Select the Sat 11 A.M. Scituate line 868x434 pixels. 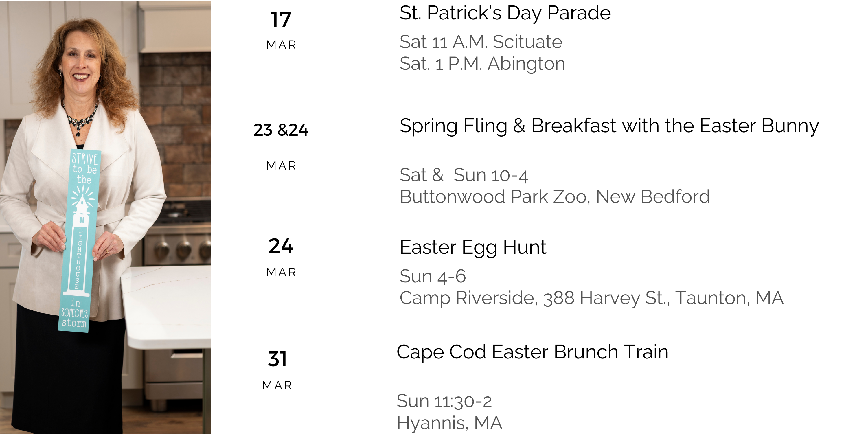point(481,42)
